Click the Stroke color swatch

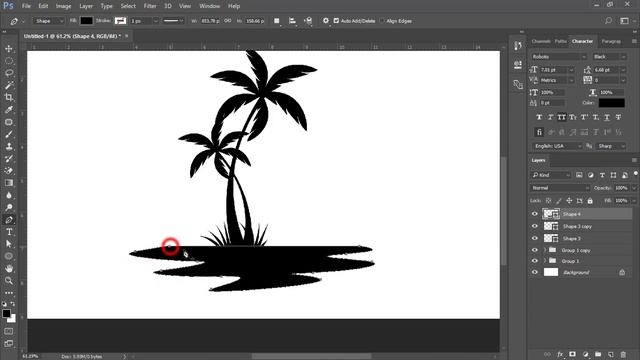(120, 21)
